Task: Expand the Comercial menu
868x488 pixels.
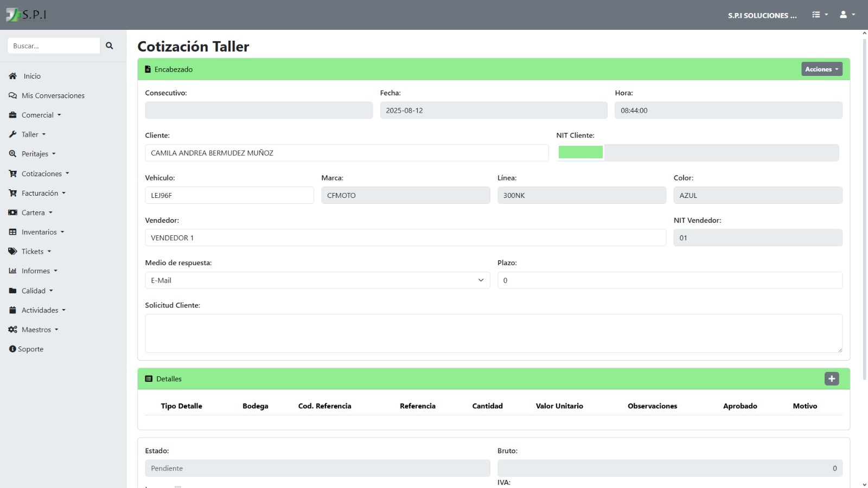Action: pos(41,115)
